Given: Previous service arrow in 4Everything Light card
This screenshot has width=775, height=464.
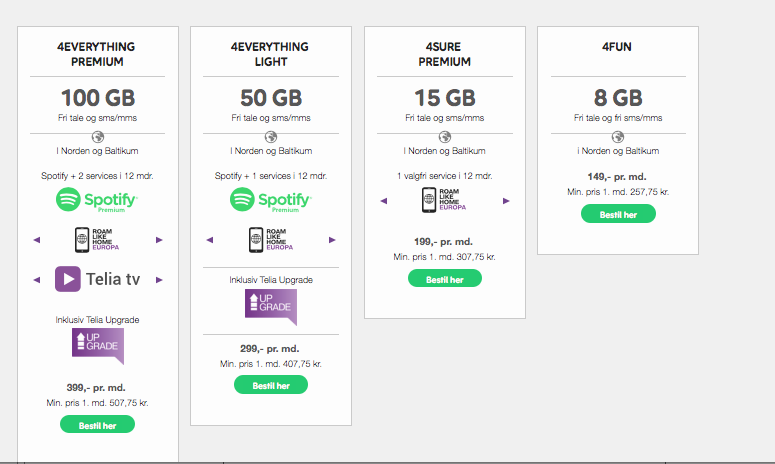Looking at the screenshot, I should pos(210,240).
